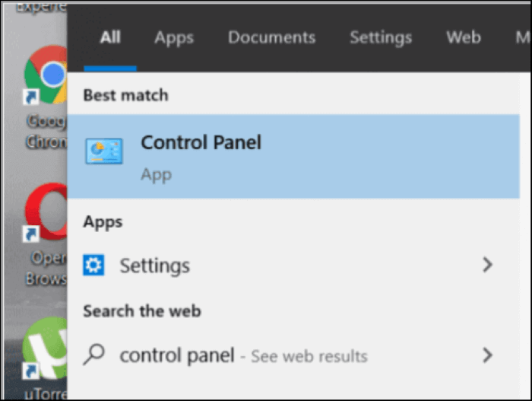Click "control panel - See web results"

click(x=243, y=355)
